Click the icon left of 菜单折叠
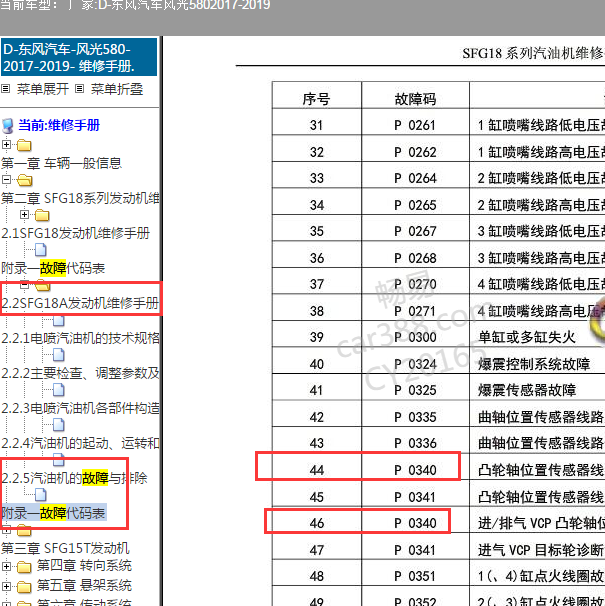The height and width of the screenshot is (606, 605). click(x=79, y=89)
